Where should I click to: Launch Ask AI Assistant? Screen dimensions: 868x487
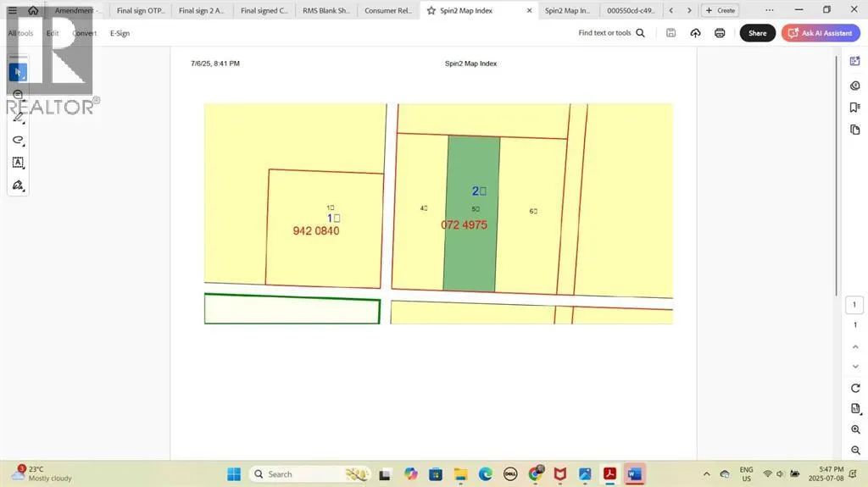click(821, 33)
